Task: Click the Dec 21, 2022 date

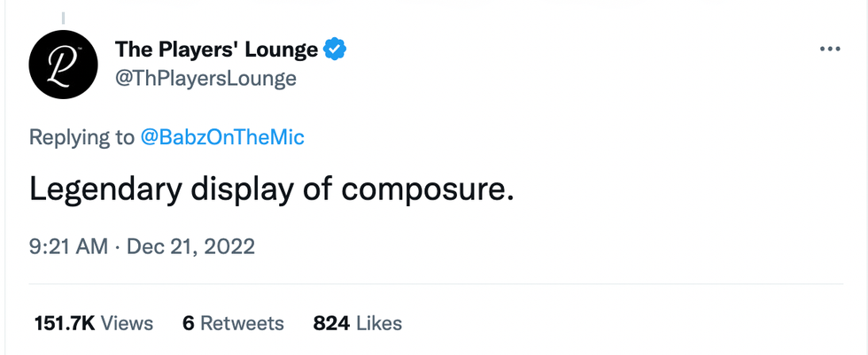Action: point(191,246)
